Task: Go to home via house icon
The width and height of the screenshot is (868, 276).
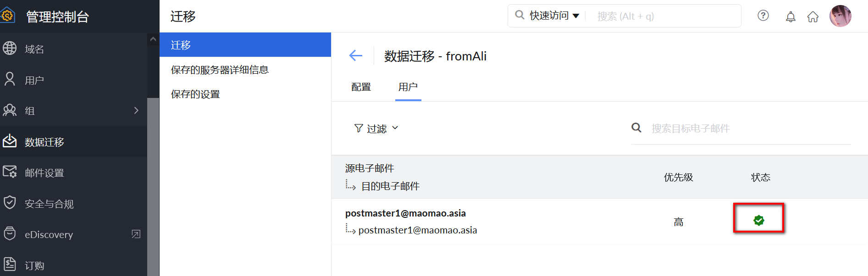Action: [813, 17]
